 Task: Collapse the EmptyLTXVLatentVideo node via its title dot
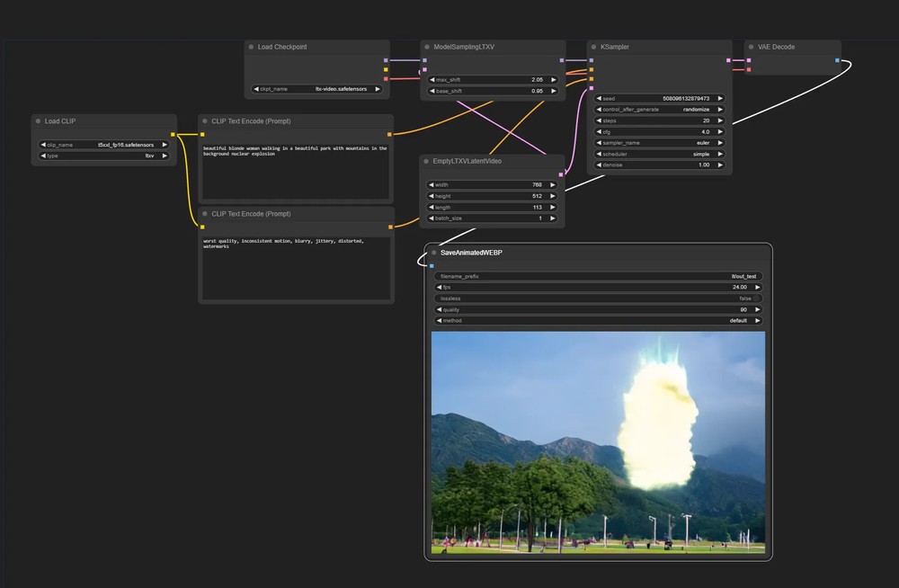(426, 161)
